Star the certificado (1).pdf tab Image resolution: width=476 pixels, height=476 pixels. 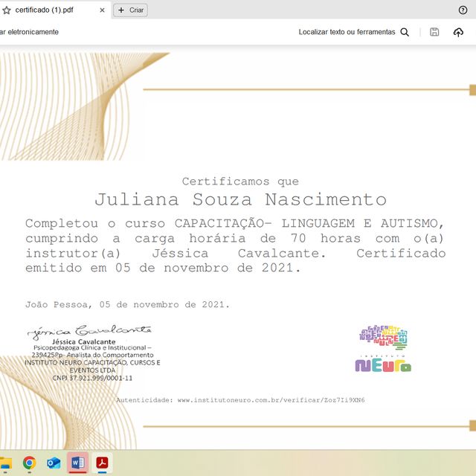(7, 10)
